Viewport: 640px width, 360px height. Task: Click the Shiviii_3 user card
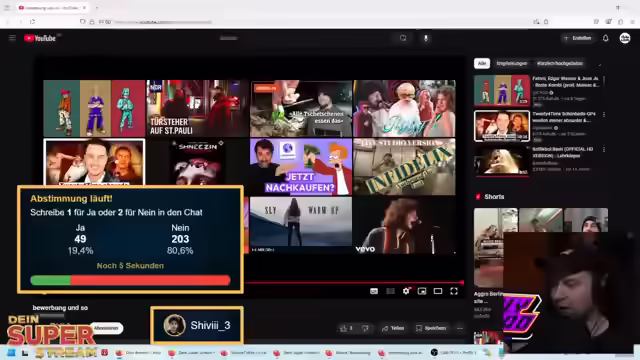click(x=197, y=325)
